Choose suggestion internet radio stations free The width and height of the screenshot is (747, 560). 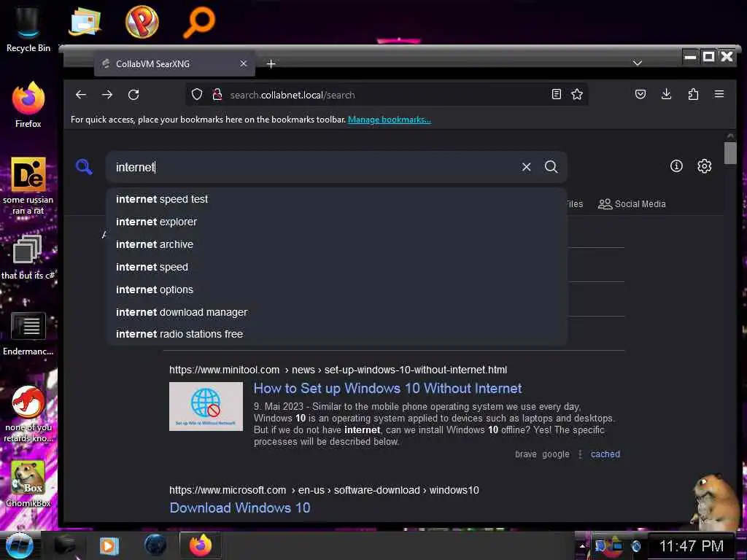(x=336, y=334)
